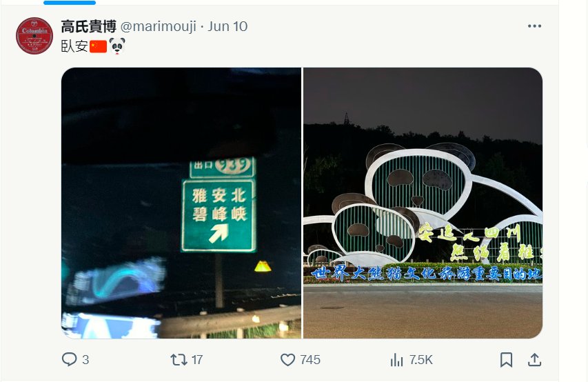Share the post via upload arrow icon
This screenshot has width=588, height=382.
(534, 360)
